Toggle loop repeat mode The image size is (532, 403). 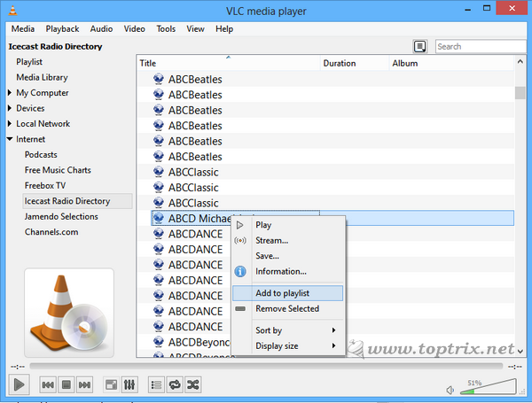(x=175, y=384)
